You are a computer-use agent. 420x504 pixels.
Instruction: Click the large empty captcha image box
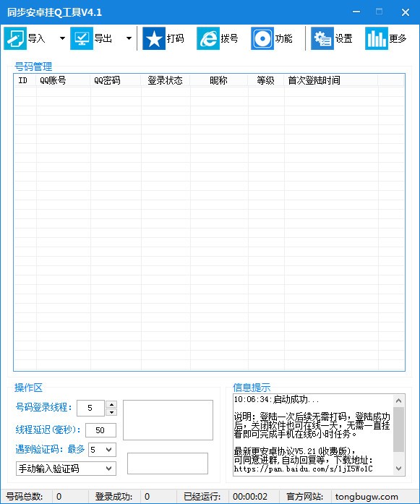pos(168,420)
